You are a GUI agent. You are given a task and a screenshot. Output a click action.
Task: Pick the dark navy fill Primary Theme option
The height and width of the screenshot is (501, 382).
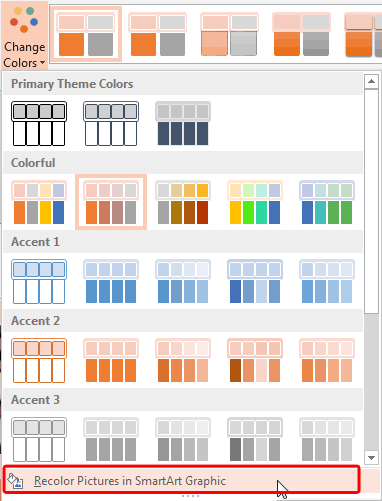click(183, 124)
